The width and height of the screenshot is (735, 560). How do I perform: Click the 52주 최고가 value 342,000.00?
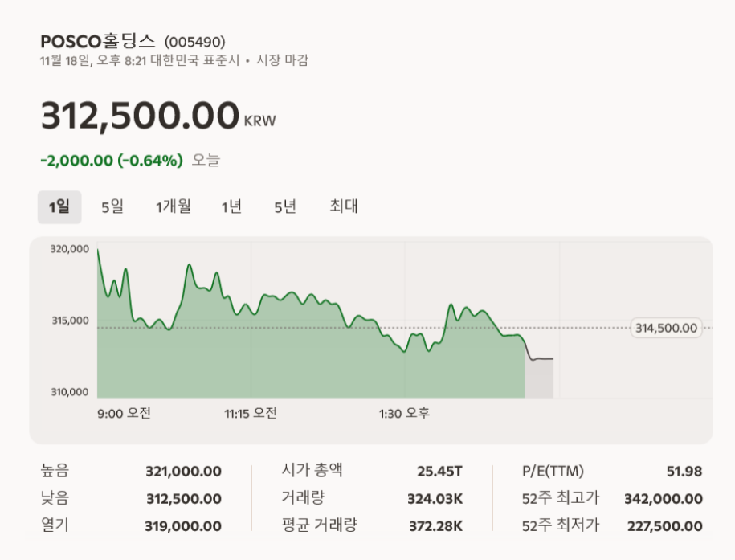tap(664, 499)
